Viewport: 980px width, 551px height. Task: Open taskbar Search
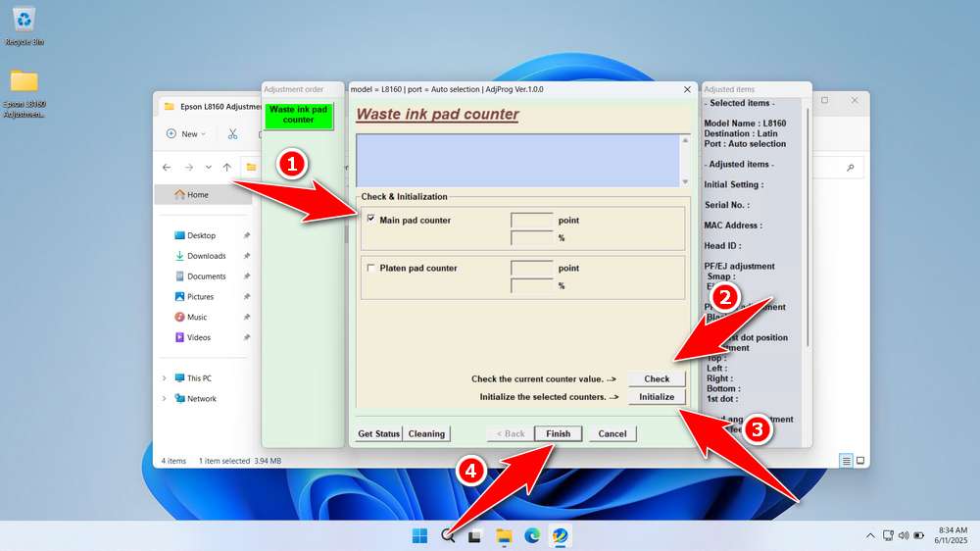point(448,536)
